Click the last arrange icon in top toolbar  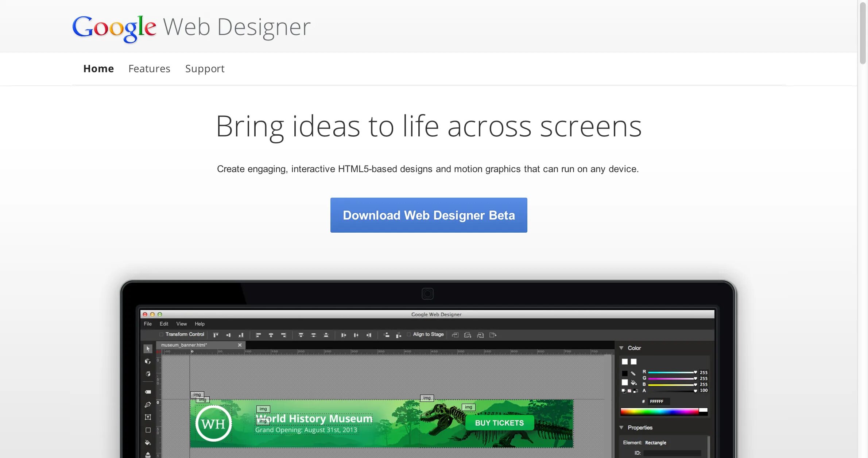pos(493,335)
